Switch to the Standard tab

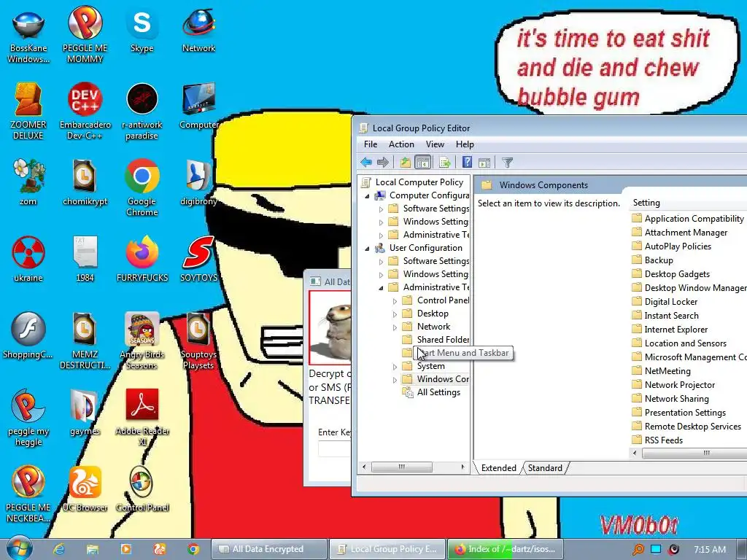545,468
